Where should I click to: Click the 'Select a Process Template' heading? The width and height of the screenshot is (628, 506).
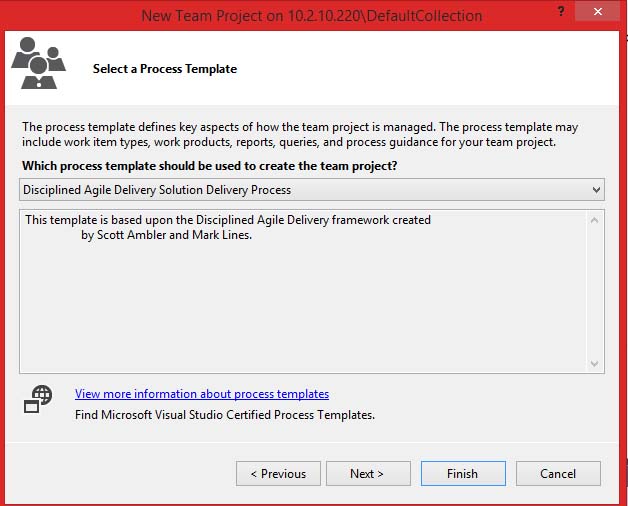click(x=165, y=69)
